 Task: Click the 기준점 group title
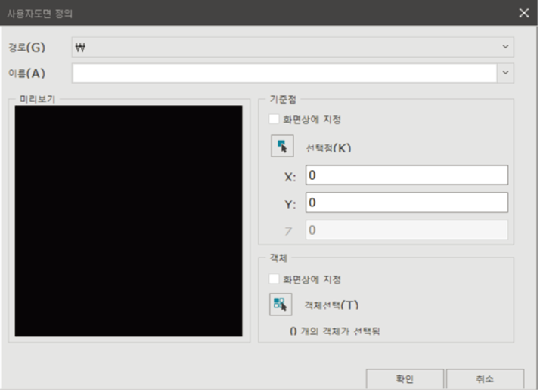pos(283,99)
